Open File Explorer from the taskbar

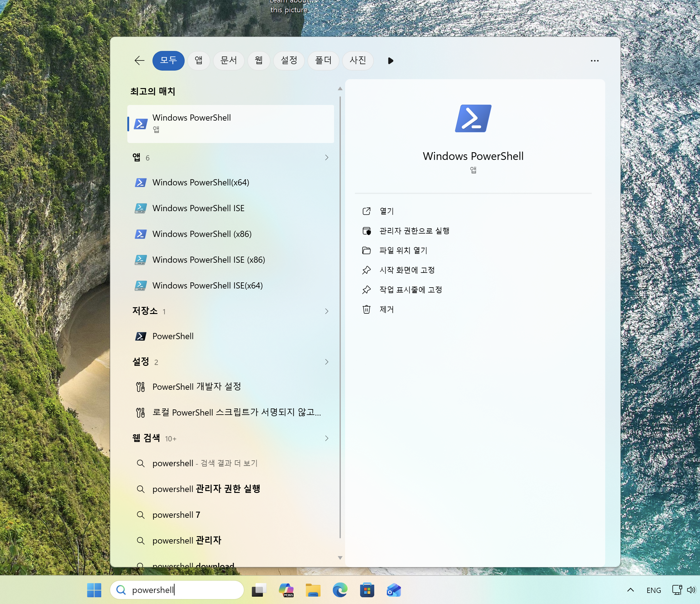[x=313, y=590]
